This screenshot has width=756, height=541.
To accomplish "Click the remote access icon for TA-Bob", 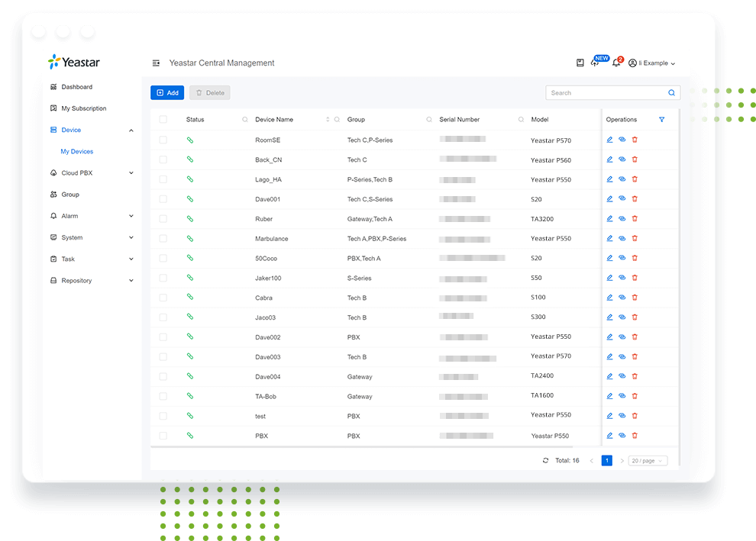I will tap(622, 396).
